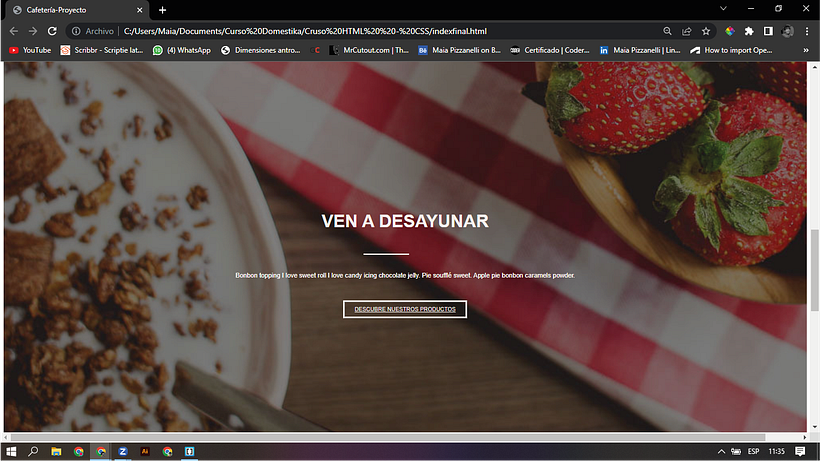Image resolution: width=820 pixels, height=461 pixels.
Task: Click the address bar URL
Action: pos(305,31)
